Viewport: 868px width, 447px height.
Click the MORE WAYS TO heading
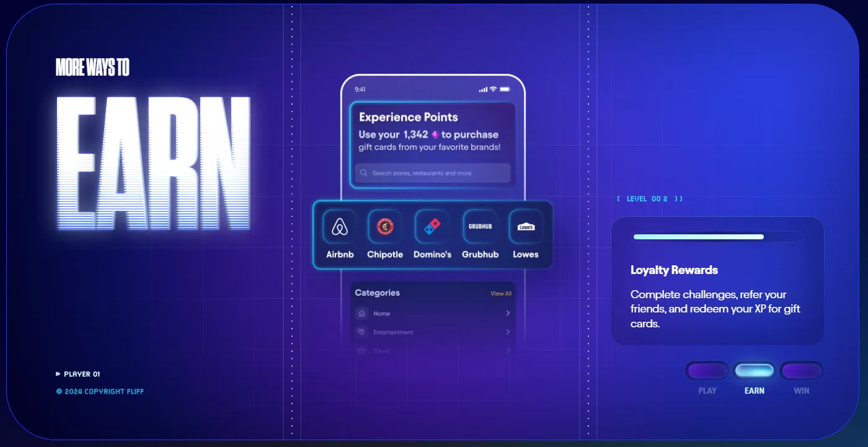pos(92,67)
